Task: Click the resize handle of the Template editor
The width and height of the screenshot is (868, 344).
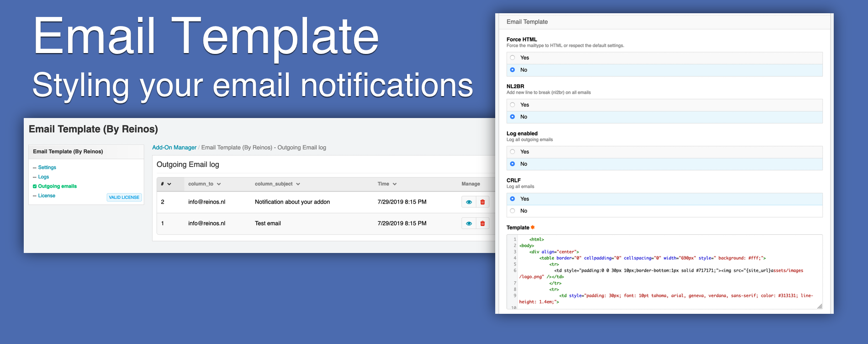Action: point(820,306)
